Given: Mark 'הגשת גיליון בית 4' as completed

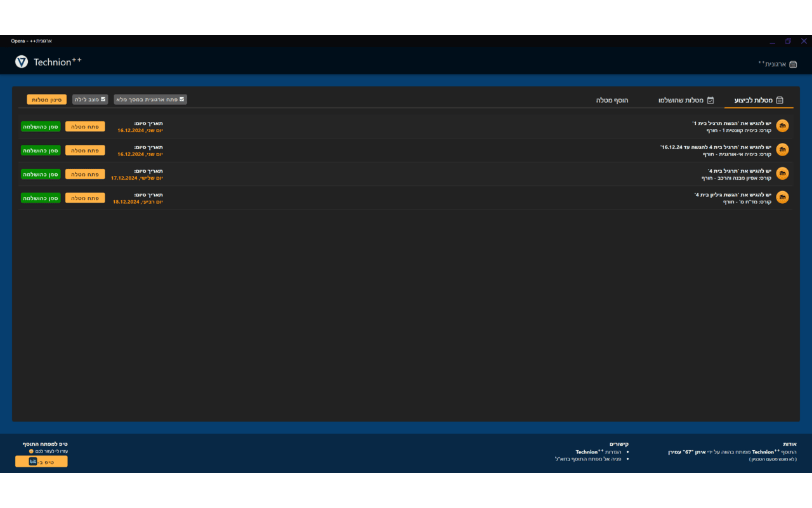Looking at the screenshot, I should click(41, 198).
